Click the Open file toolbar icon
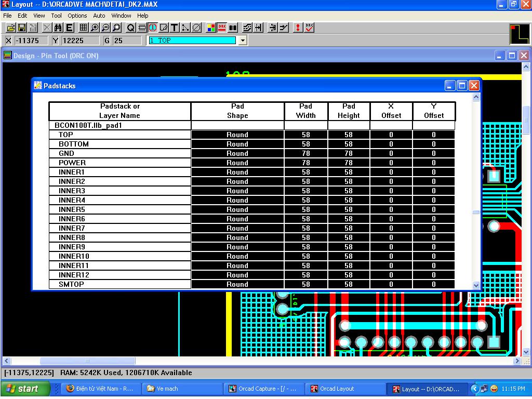 (11, 28)
